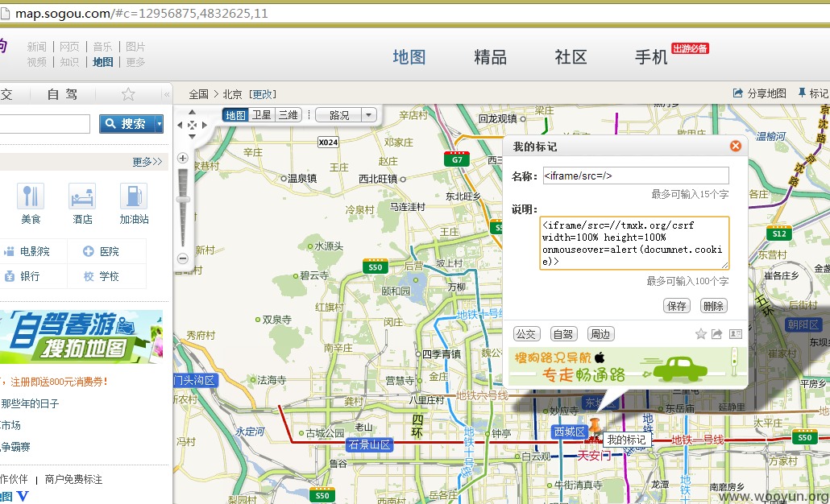The height and width of the screenshot is (504, 830).
Task: Click 全国 breadcrumb link
Action: 198,94
